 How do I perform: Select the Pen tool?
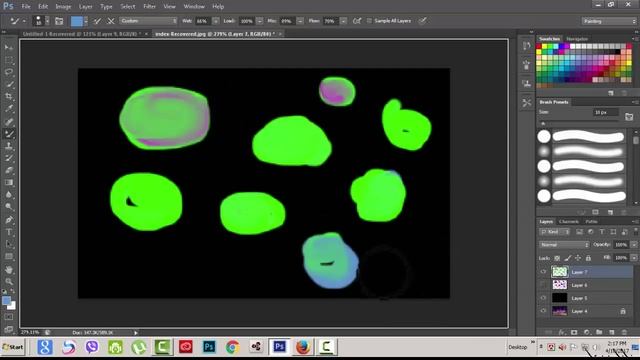(x=9, y=220)
